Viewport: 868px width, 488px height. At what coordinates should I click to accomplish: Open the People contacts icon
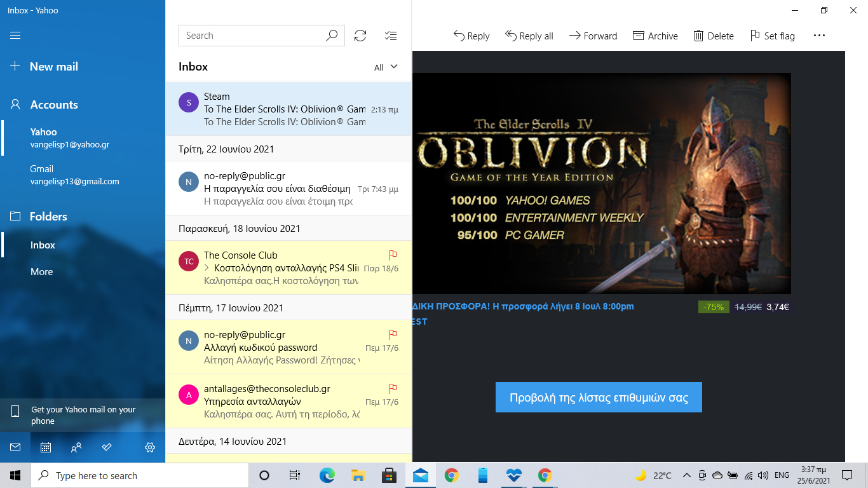click(76, 447)
